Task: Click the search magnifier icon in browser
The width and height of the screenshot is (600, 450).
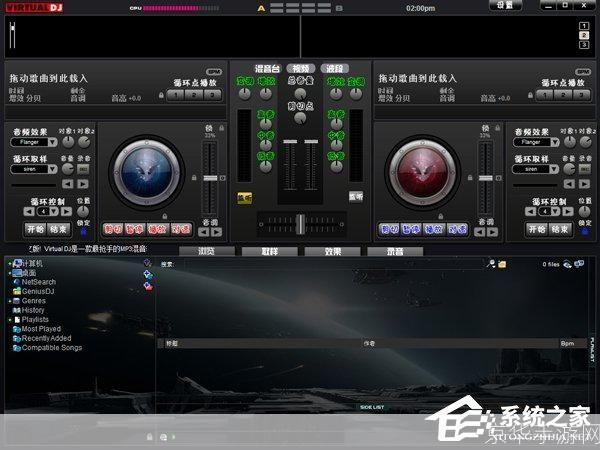Action: click(491, 264)
